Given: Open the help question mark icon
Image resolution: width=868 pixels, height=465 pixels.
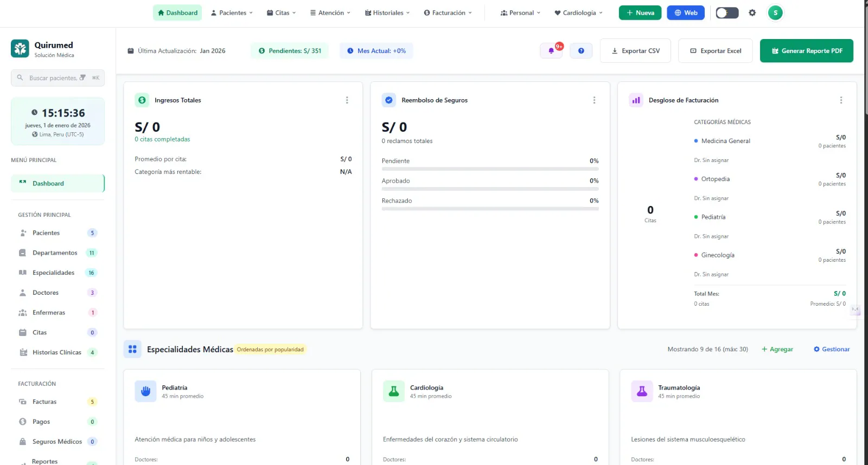Looking at the screenshot, I should tap(581, 51).
